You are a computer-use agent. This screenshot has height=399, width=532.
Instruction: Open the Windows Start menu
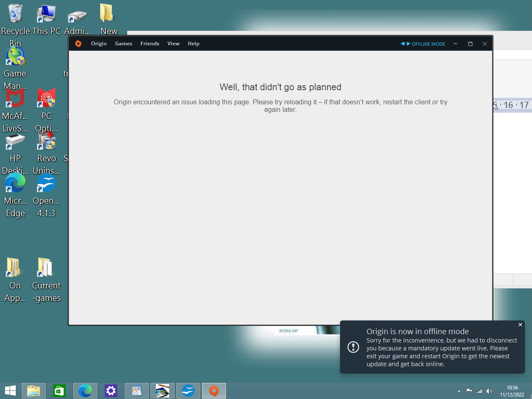10,391
